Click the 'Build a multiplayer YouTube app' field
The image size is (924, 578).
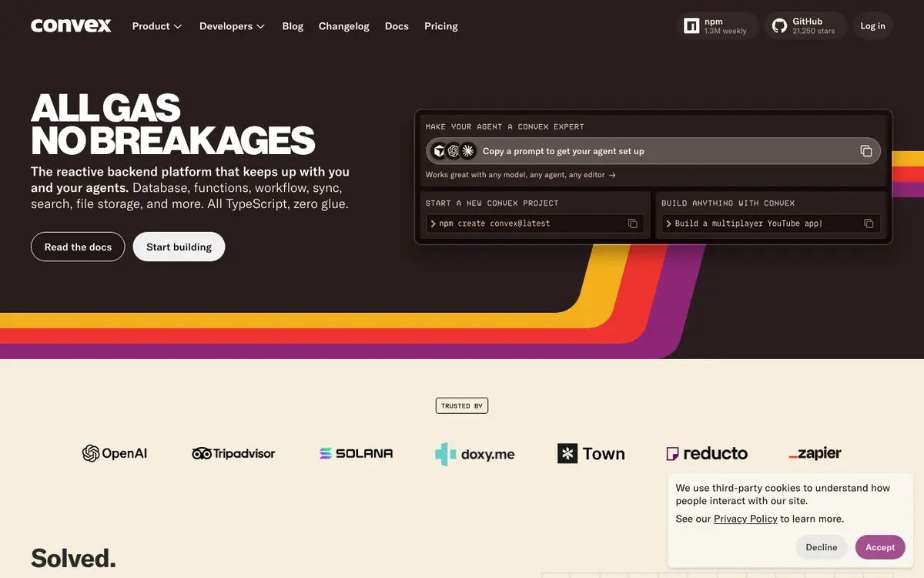(771, 223)
